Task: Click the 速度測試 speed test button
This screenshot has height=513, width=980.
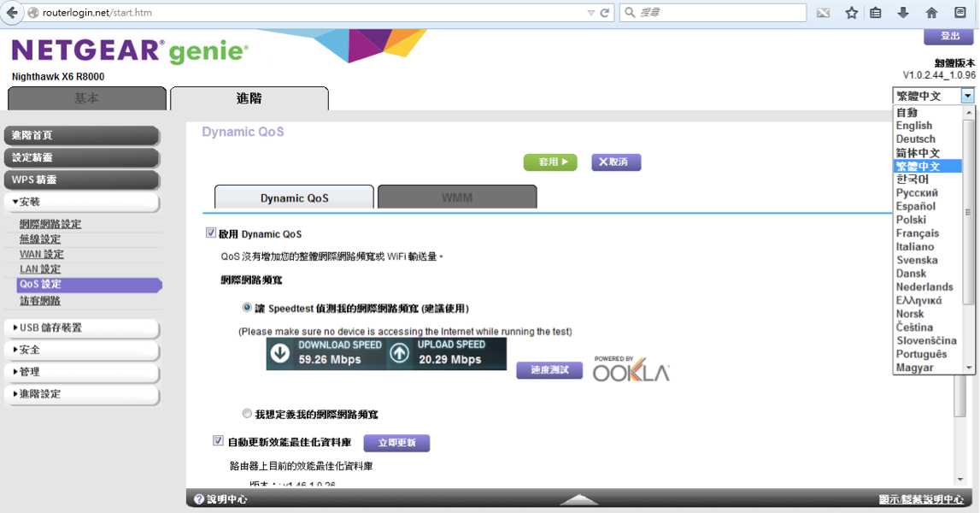Action: 549,369
